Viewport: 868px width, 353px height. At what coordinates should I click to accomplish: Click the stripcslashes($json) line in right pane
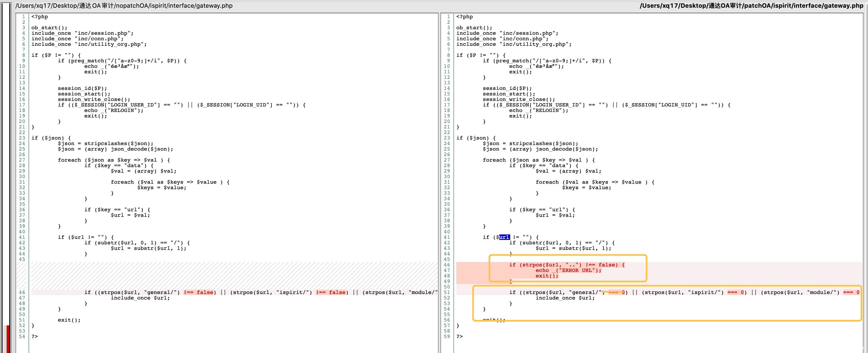coord(530,144)
